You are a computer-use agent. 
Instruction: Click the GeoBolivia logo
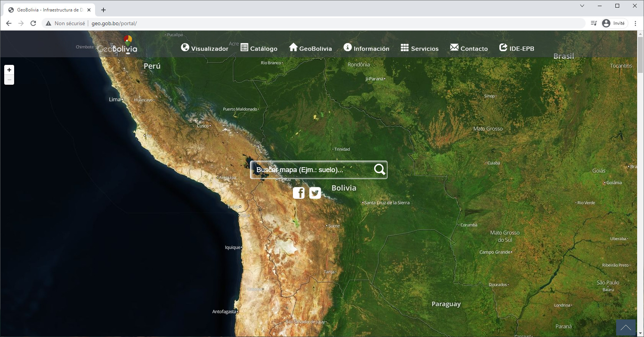(118, 45)
